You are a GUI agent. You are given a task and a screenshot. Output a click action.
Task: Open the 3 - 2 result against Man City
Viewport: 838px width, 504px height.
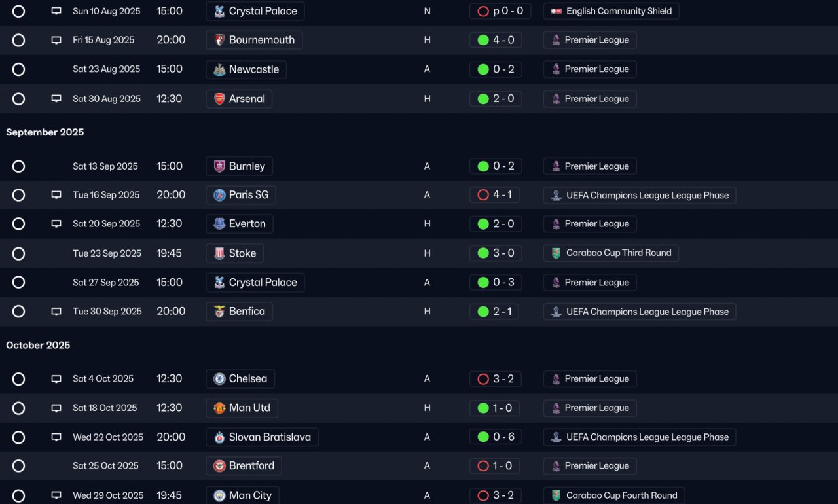point(495,495)
